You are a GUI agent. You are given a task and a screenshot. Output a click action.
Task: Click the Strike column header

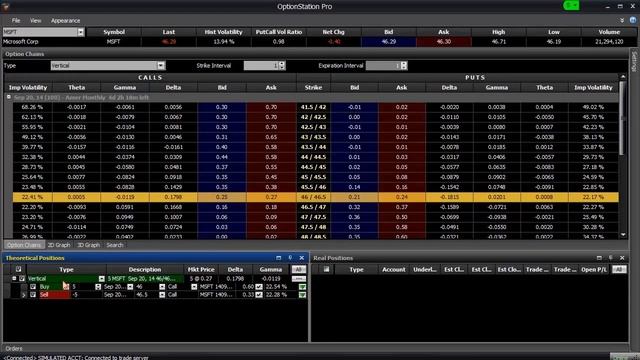pos(313,87)
